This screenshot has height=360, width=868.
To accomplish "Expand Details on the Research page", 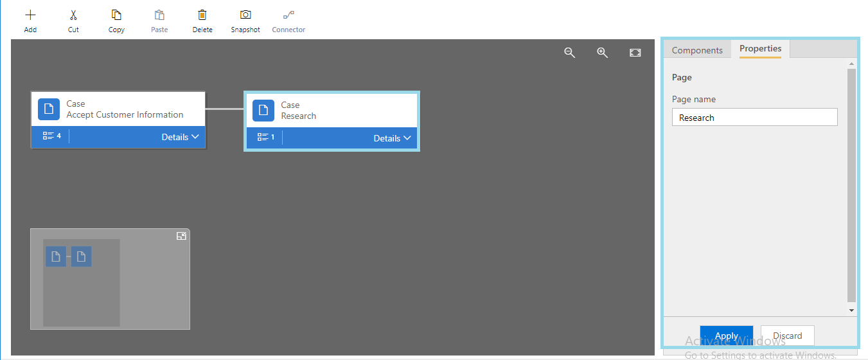I will (392, 138).
